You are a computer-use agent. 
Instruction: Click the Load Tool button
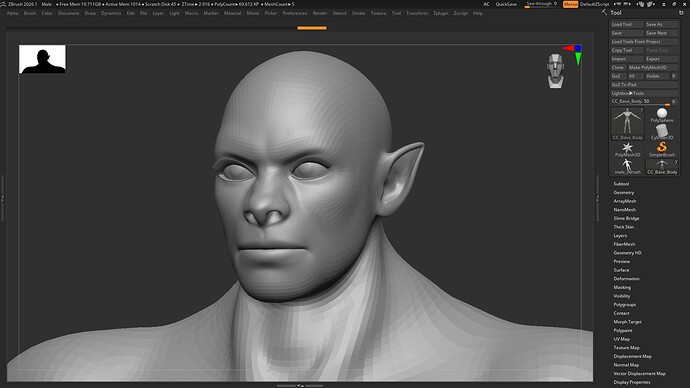627,24
